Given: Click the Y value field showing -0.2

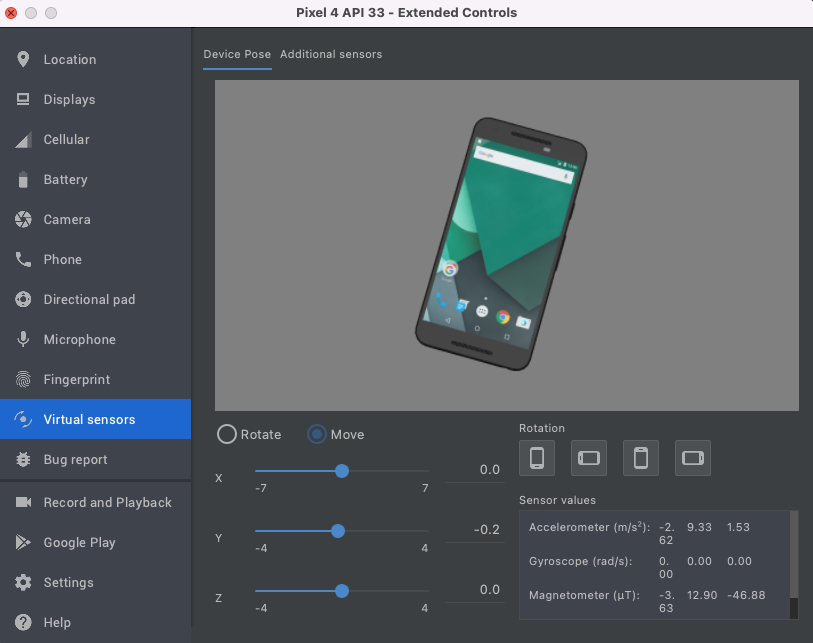Looking at the screenshot, I should [475, 530].
